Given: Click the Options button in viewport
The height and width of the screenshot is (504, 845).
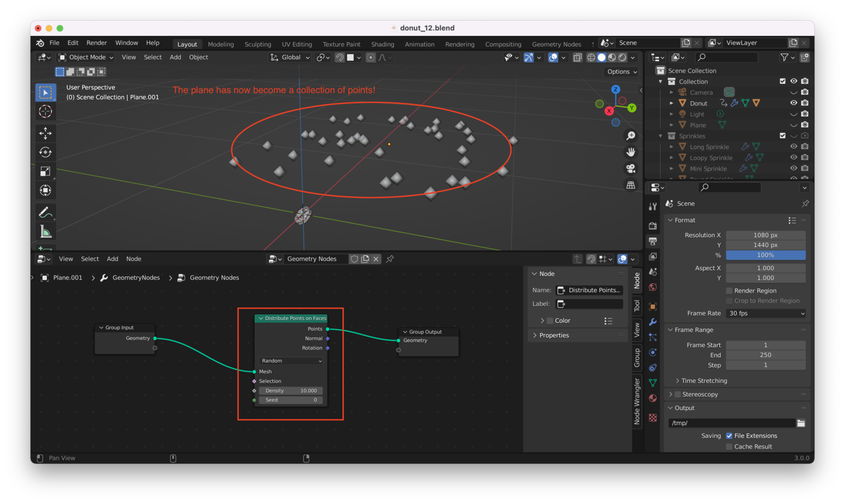Looking at the screenshot, I should [x=621, y=72].
